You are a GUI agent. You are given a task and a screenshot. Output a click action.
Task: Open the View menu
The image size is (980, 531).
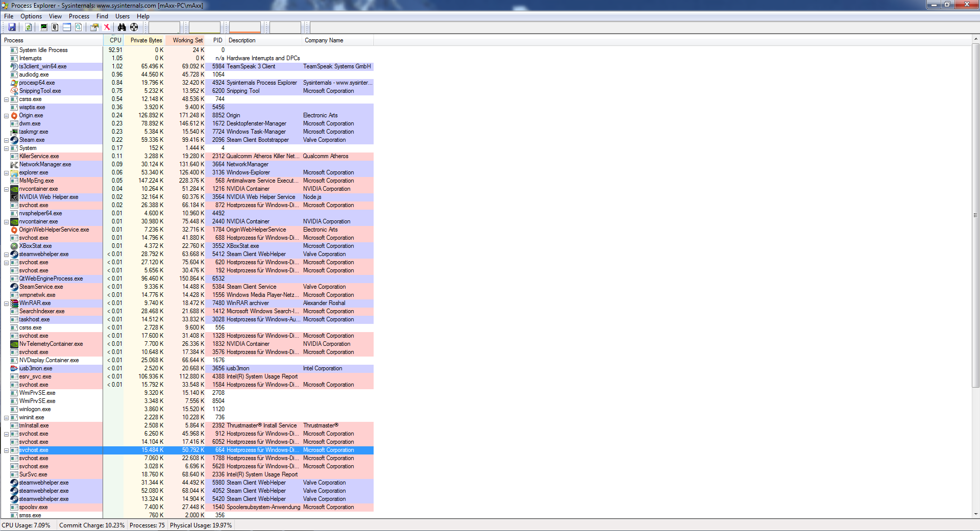pos(55,16)
